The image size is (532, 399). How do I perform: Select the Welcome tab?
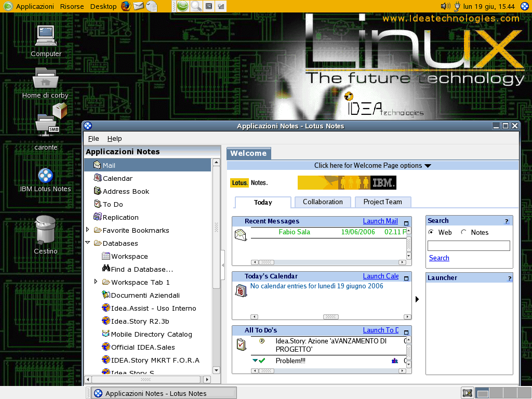click(249, 153)
